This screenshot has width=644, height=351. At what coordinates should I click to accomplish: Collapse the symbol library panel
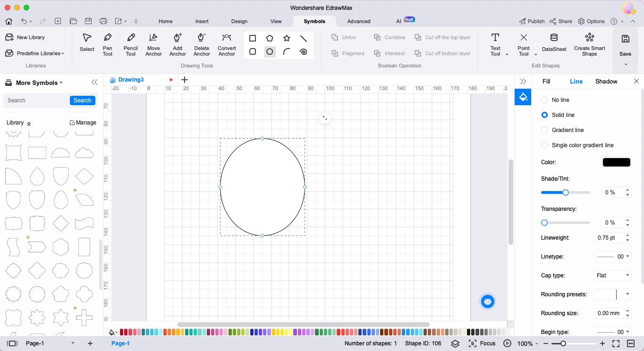pos(94,83)
